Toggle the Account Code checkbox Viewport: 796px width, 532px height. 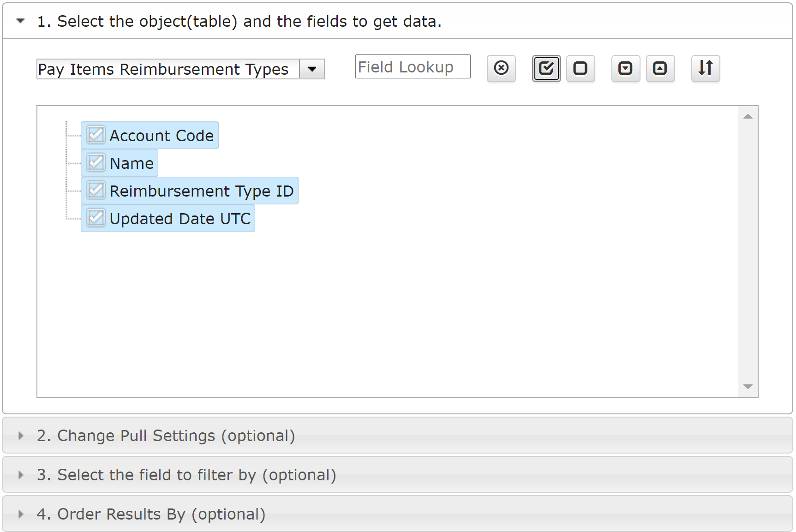tap(96, 135)
